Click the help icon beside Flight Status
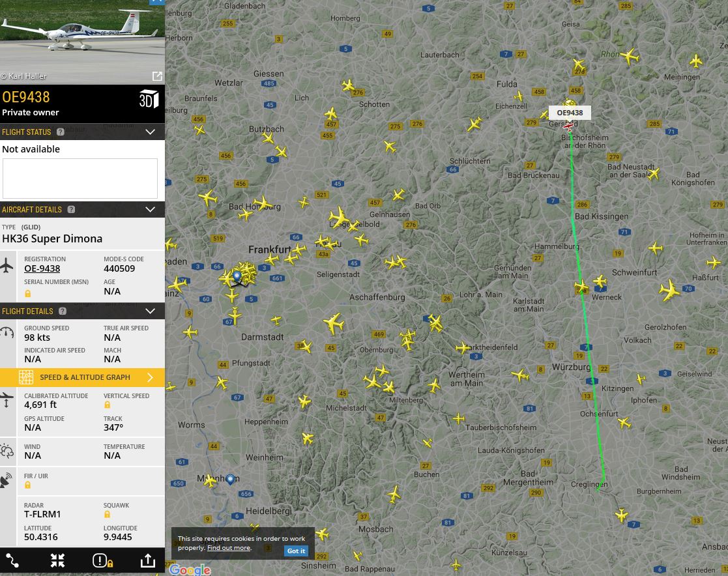 point(61,132)
